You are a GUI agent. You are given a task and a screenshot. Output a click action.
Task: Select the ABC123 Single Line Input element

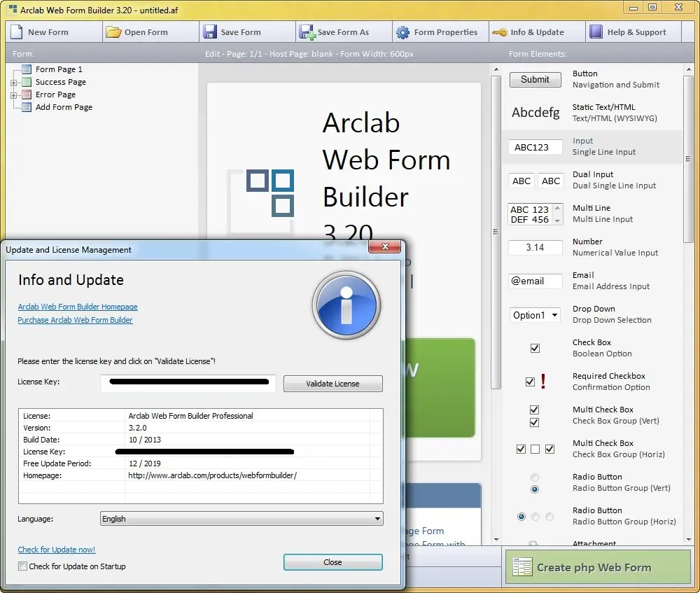(535, 147)
